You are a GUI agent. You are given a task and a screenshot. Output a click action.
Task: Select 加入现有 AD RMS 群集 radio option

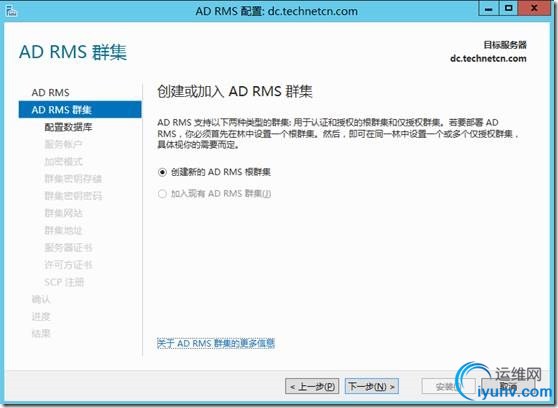click(x=162, y=194)
